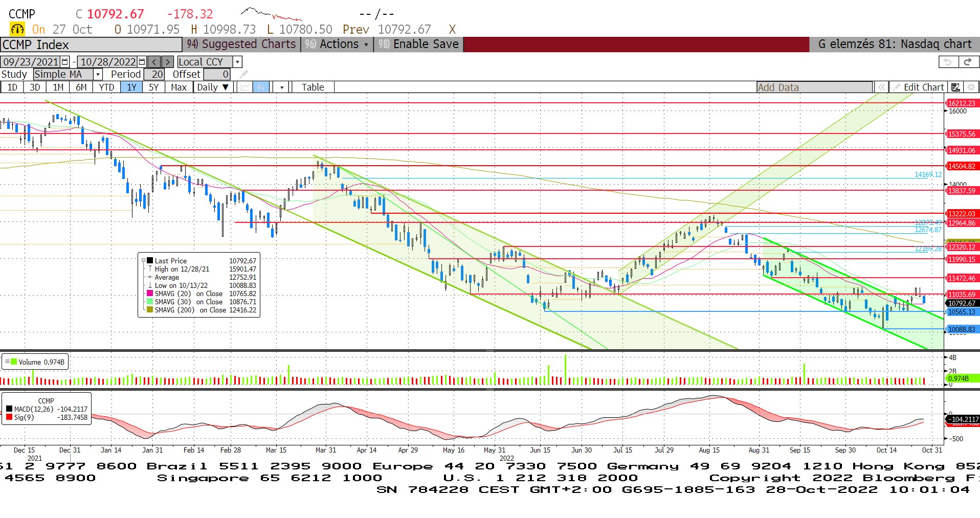Image resolution: width=980 pixels, height=518 pixels.
Task: Open chart settings gear icon
Action: pyautogui.click(x=971, y=87)
